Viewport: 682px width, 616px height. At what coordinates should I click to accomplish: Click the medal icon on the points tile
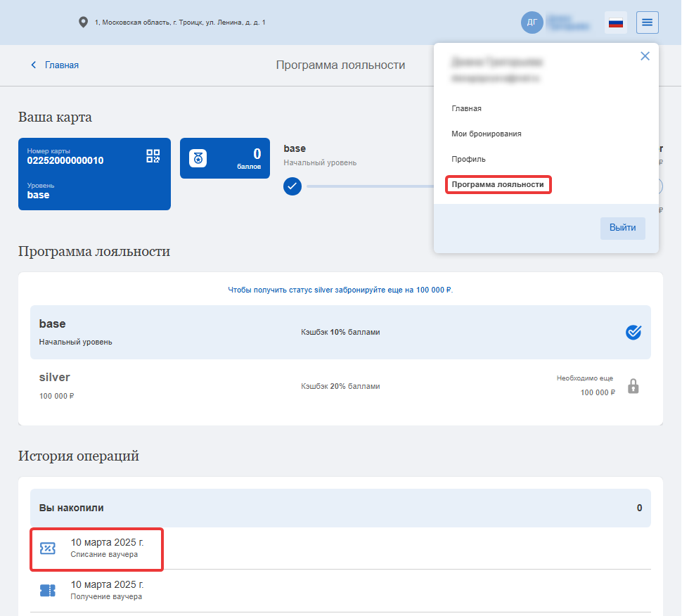198,158
